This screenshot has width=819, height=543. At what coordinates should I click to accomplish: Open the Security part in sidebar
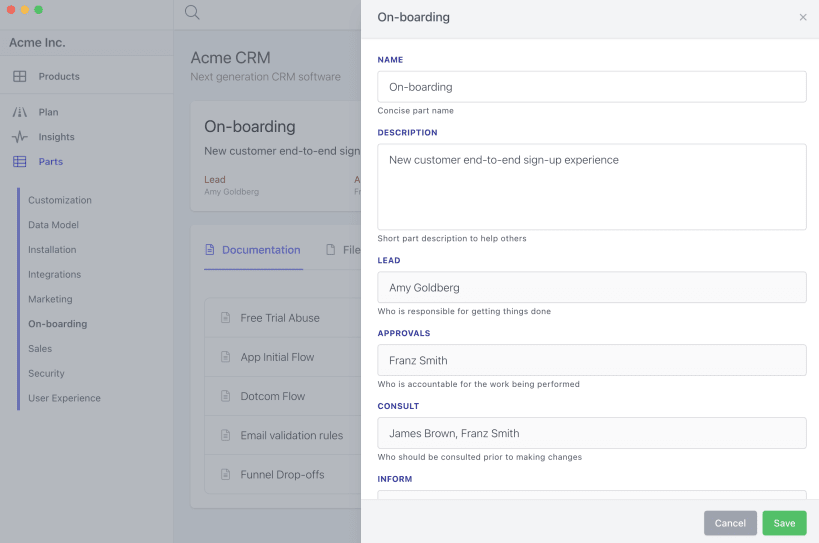point(46,373)
